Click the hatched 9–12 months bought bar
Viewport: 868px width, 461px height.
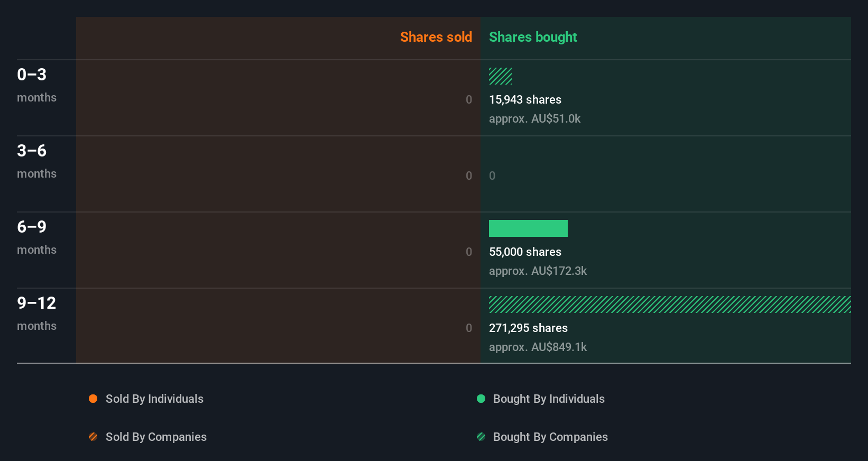(670, 305)
